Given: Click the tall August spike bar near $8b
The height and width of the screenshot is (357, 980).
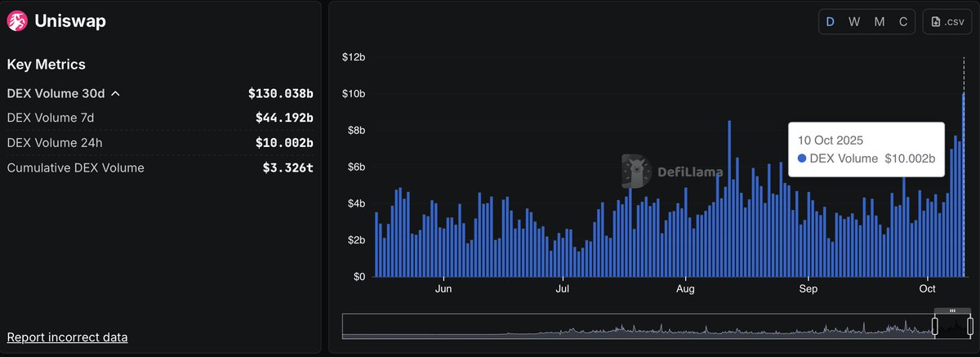Looking at the screenshot, I should (x=728, y=199).
